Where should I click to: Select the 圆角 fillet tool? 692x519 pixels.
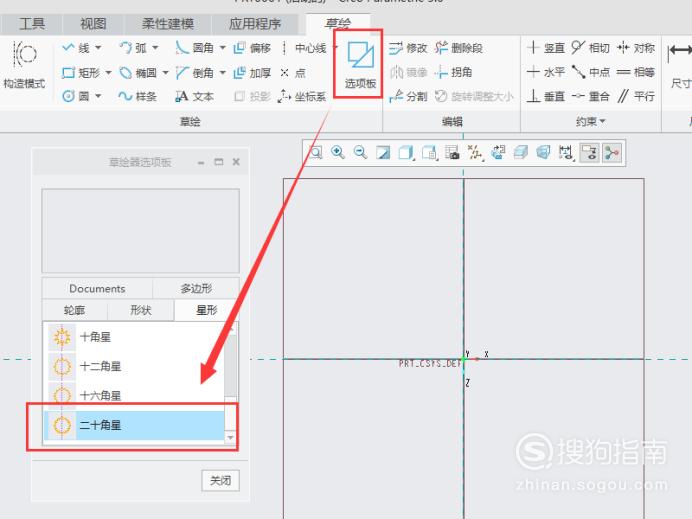point(195,48)
